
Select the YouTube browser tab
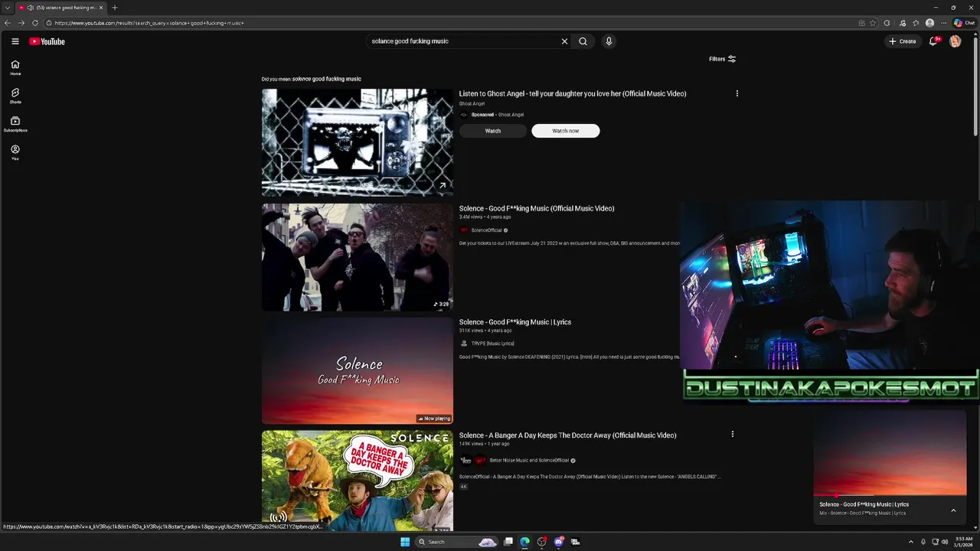click(x=60, y=8)
